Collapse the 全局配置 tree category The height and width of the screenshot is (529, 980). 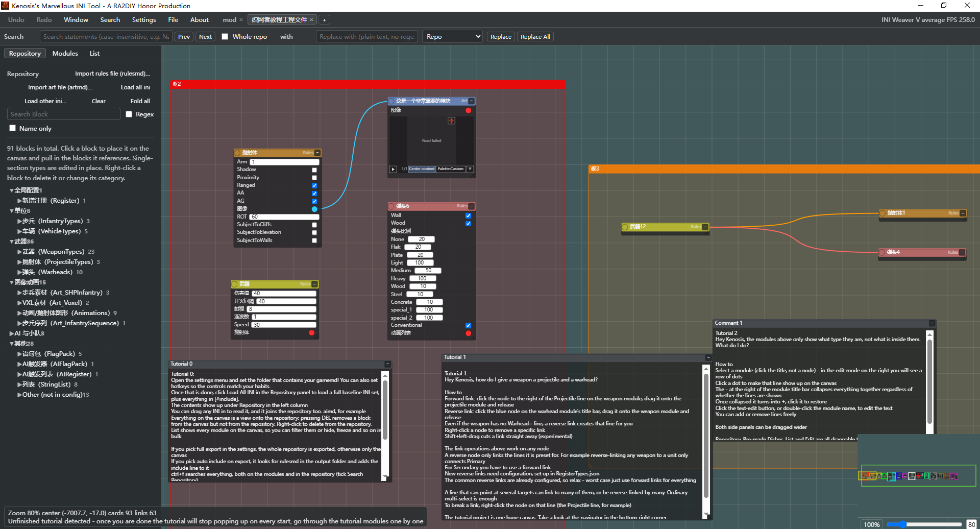12,190
